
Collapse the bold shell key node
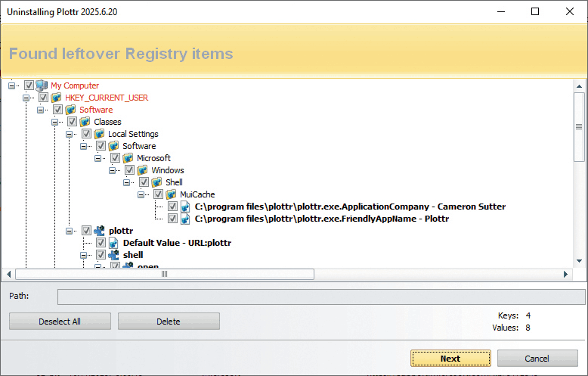coord(83,255)
